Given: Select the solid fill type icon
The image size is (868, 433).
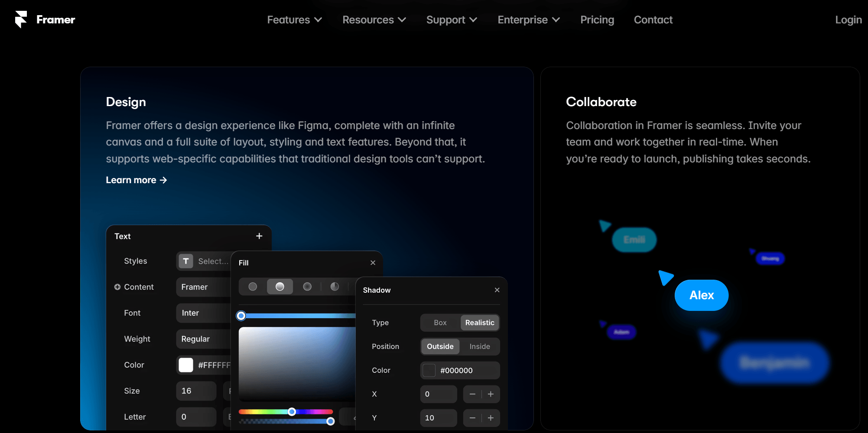Looking at the screenshot, I should point(253,287).
